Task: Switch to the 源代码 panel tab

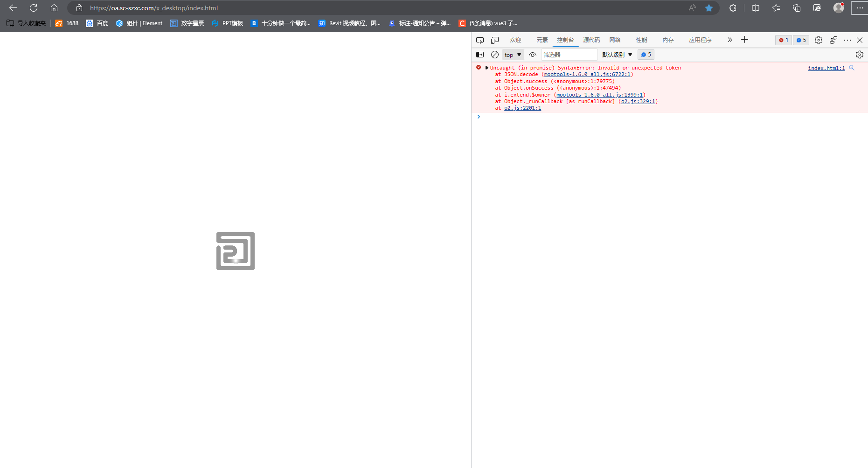Action: point(591,40)
